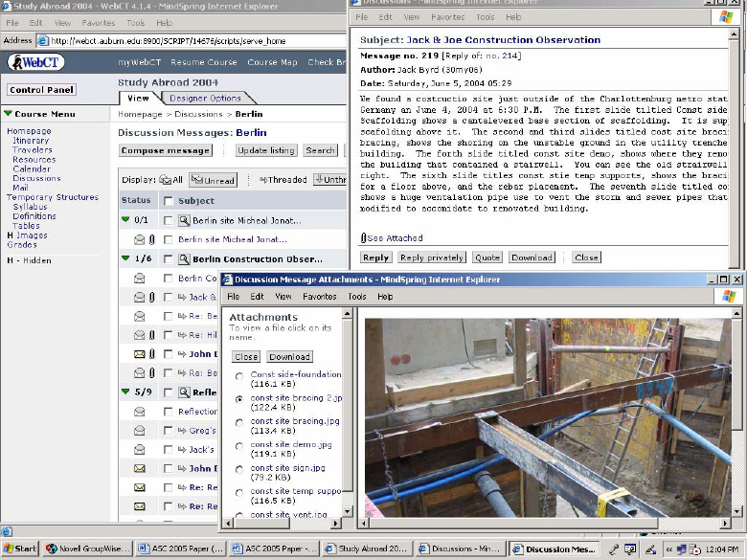Open File menu in Attachments window
747x560 pixels.
(234, 296)
